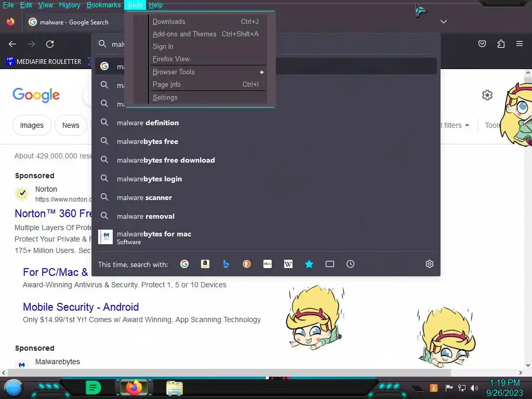
Task: Open the Help menu
Action: [x=156, y=5]
